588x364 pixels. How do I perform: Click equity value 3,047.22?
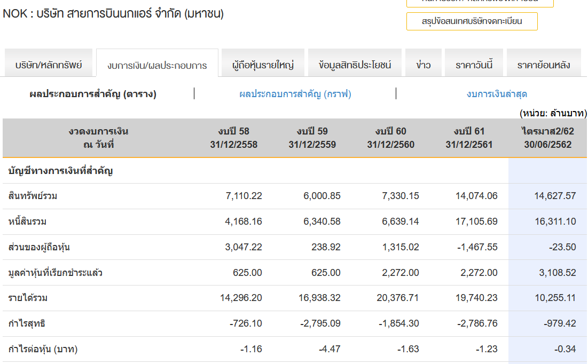pos(244,247)
